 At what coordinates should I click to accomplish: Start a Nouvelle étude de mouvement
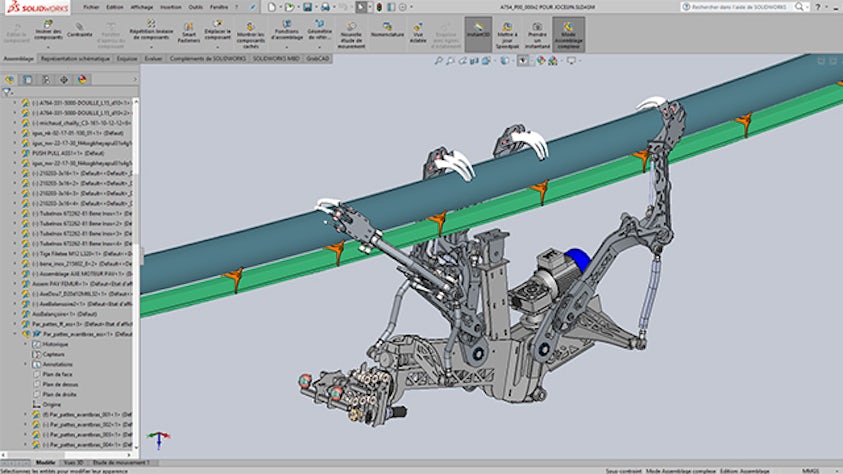click(351, 35)
